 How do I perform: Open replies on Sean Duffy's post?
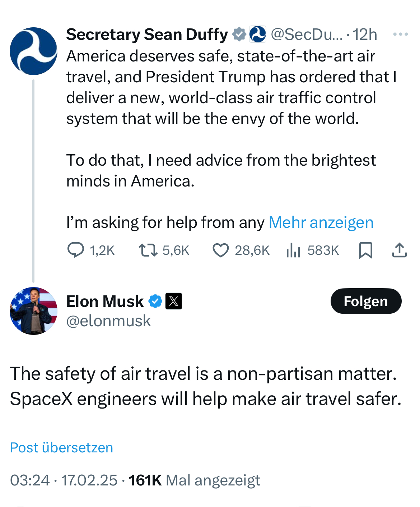76,250
